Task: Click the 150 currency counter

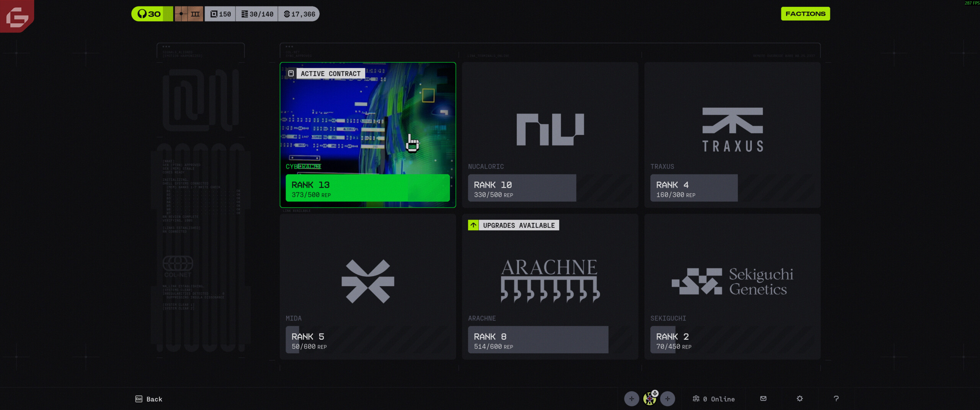Action: 220,14
